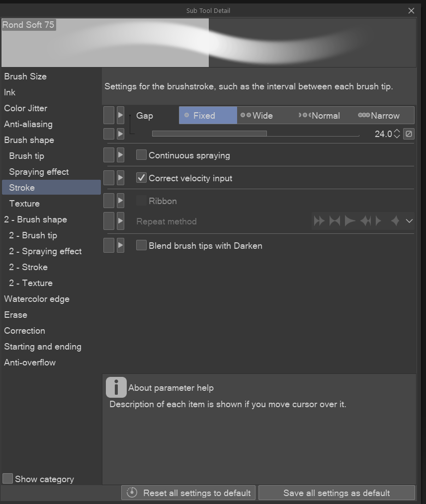The width and height of the screenshot is (426, 504).
Task: Select the Fixed gap option
Action: click(x=208, y=115)
